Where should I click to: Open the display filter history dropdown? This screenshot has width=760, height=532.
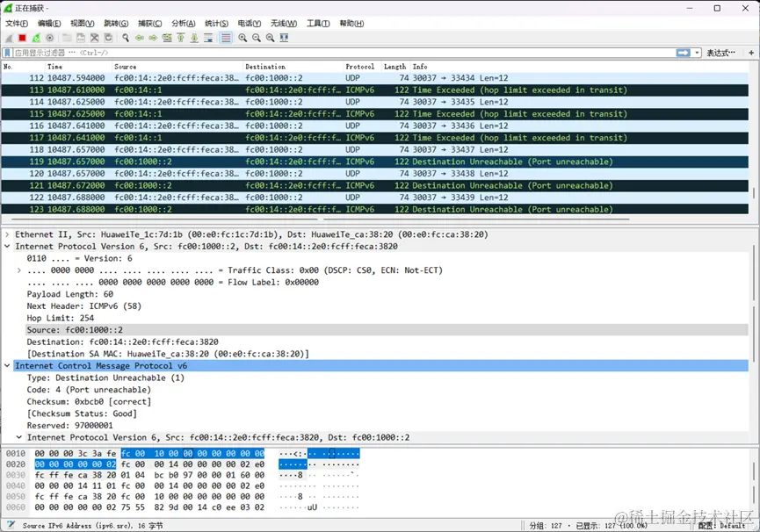pyautogui.click(x=697, y=53)
